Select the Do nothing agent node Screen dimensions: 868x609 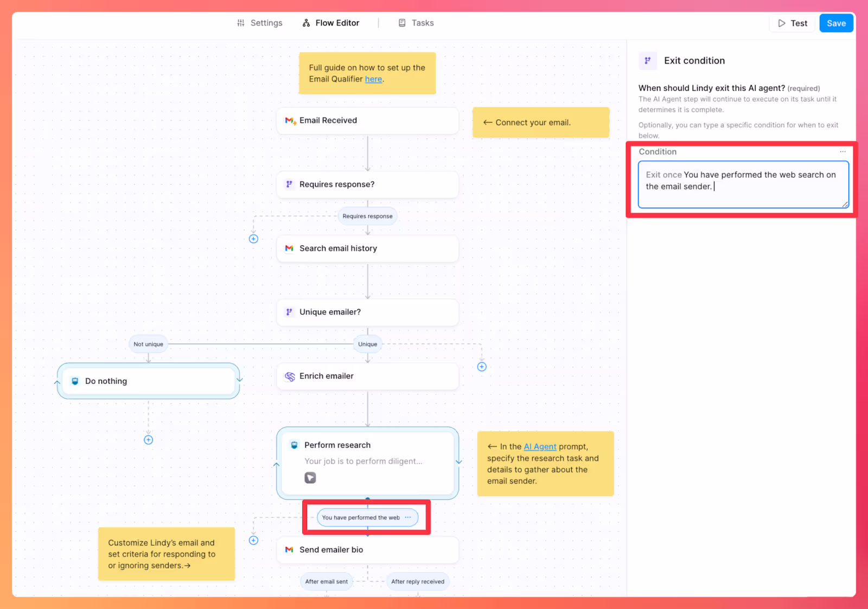pos(148,381)
